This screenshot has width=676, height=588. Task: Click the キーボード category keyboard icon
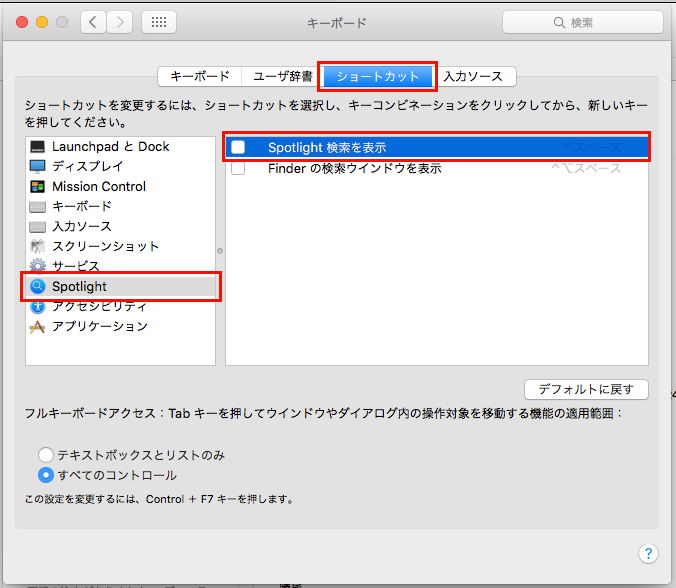pyautogui.click(x=38, y=207)
